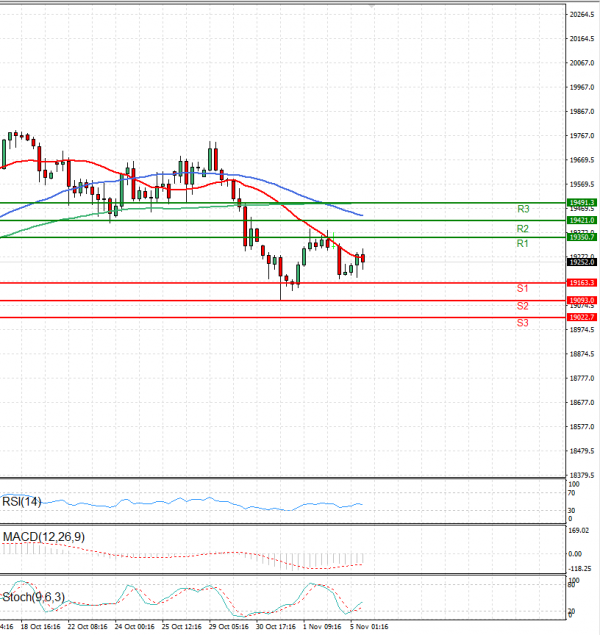Click the S1 support label
The height and width of the screenshot is (635, 600).
[523, 288]
